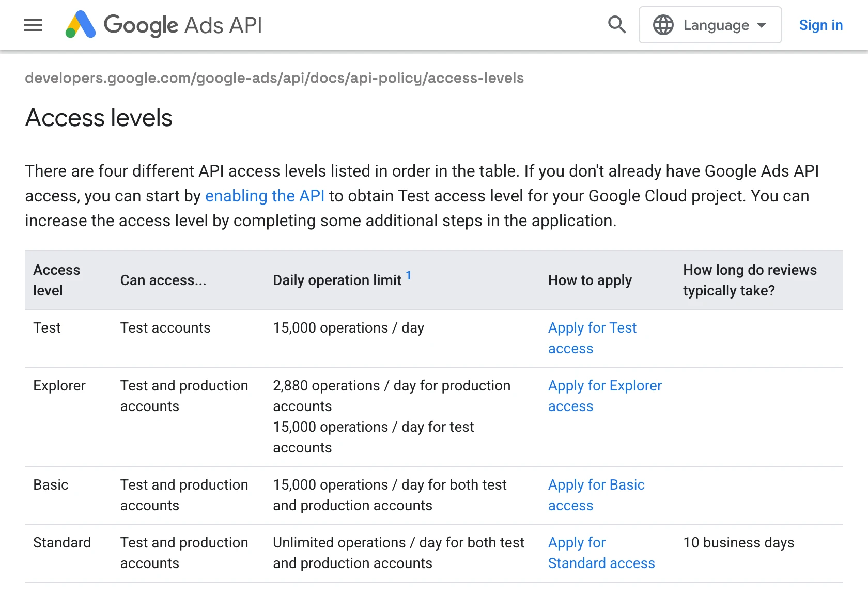Click the Standard access level cell
Screen dimensions: 868x596
[x=62, y=542]
